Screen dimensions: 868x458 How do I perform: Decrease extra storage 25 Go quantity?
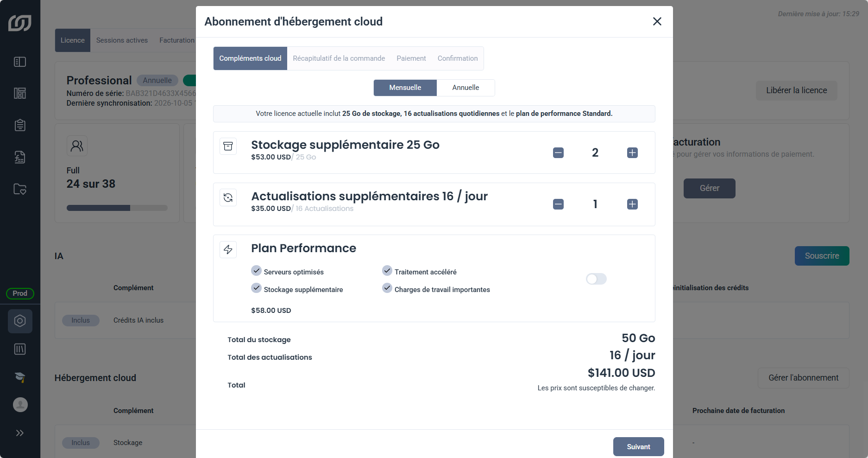(558, 153)
